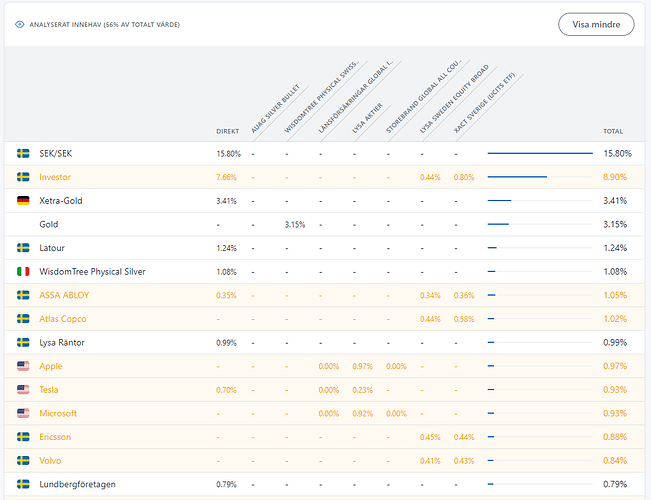Click the 0.45% Lysa Sweden value for Ericsson
The width and height of the screenshot is (651, 500).
click(x=430, y=437)
